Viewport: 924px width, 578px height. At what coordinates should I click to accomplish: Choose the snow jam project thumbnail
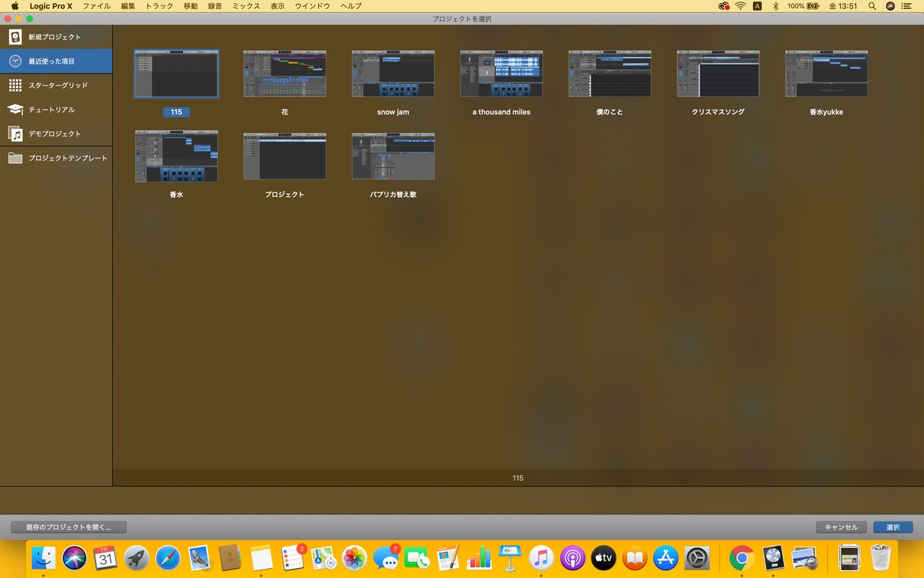tap(393, 74)
